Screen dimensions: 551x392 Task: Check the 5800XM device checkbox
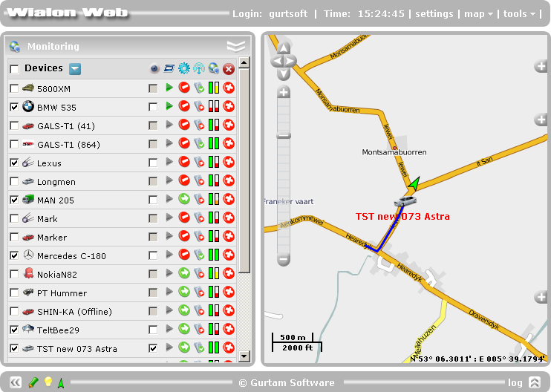[x=14, y=88]
